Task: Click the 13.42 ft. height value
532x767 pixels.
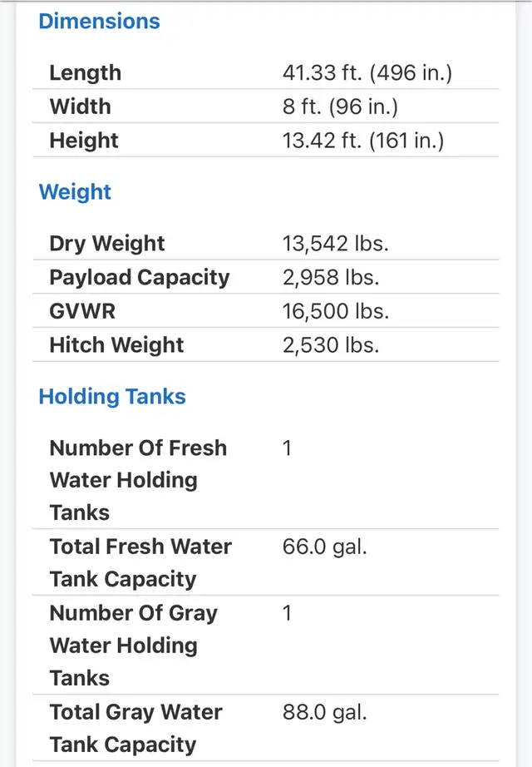Action: pyautogui.click(x=363, y=141)
